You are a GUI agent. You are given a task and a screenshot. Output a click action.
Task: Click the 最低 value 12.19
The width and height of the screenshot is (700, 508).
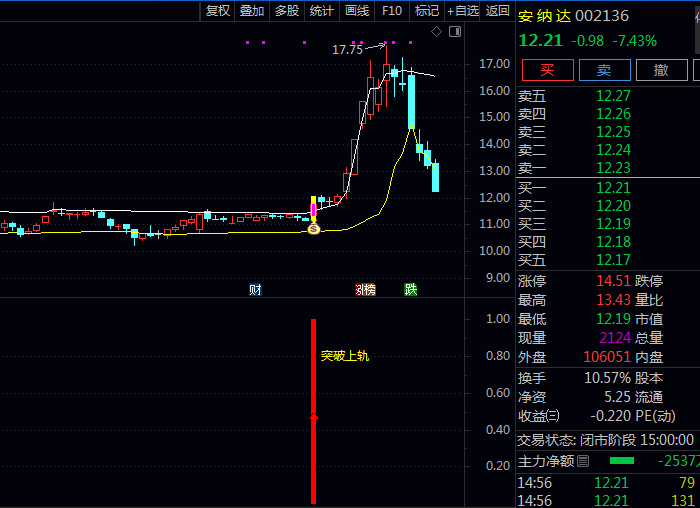click(x=613, y=319)
